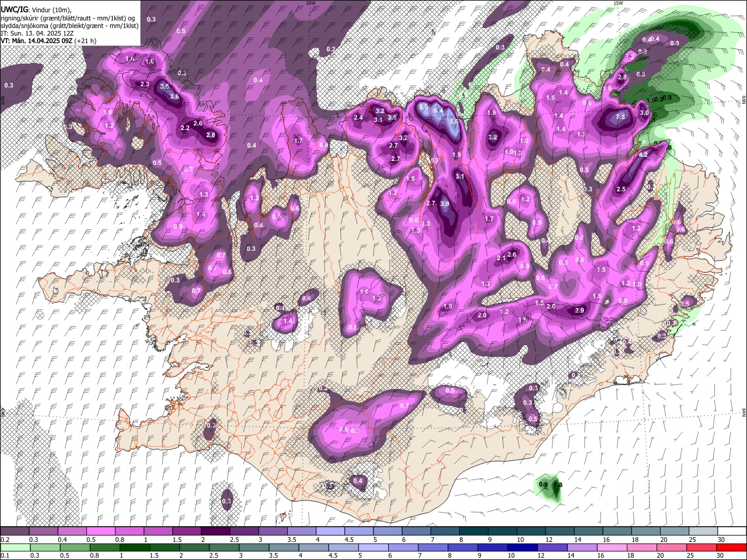Select the pale green 0.1 swatch in green legend
This screenshot has height=560, width=747.
tap(15, 547)
